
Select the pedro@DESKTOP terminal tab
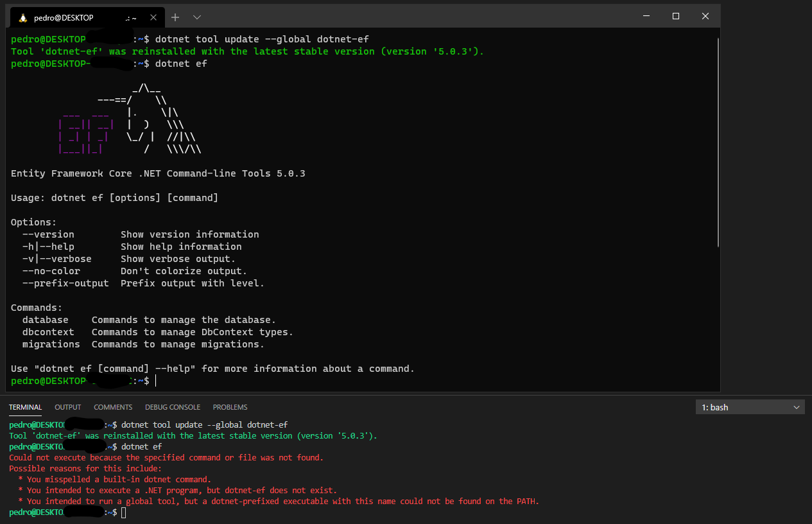(x=87, y=17)
